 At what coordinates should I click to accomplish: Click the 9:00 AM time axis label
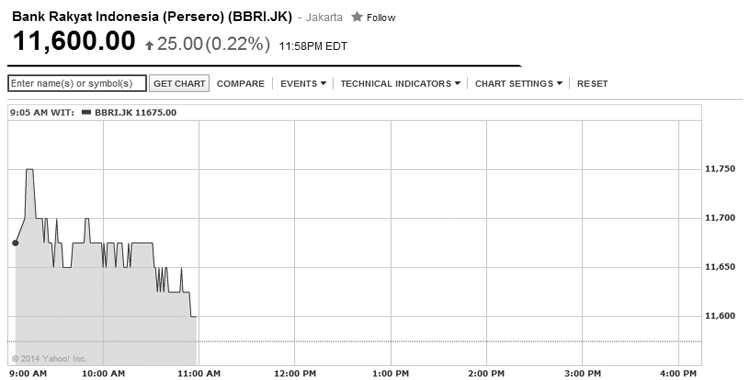28,373
